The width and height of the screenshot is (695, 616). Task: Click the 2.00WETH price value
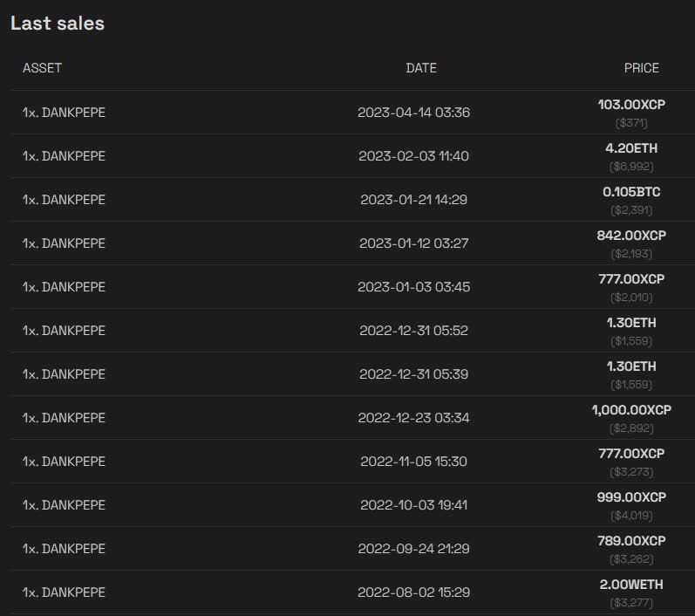[x=631, y=585]
